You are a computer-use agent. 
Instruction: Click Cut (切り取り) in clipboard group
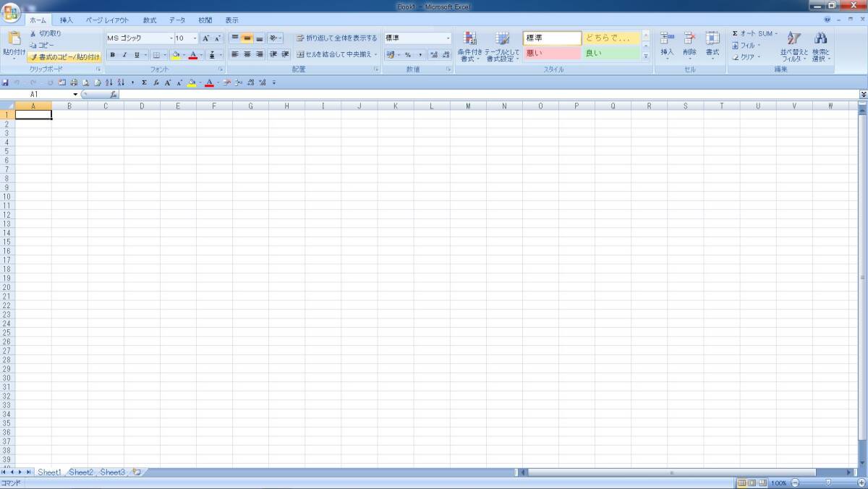(x=46, y=34)
